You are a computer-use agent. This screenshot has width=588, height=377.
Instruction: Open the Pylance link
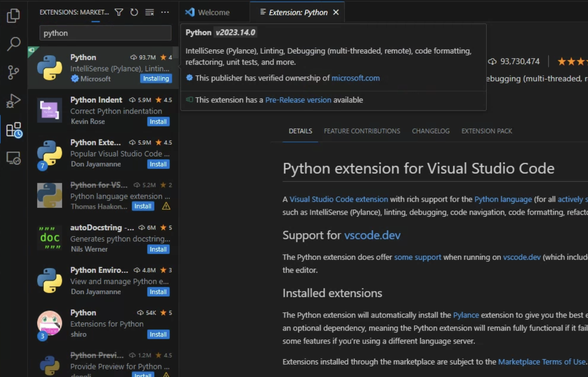click(466, 315)
